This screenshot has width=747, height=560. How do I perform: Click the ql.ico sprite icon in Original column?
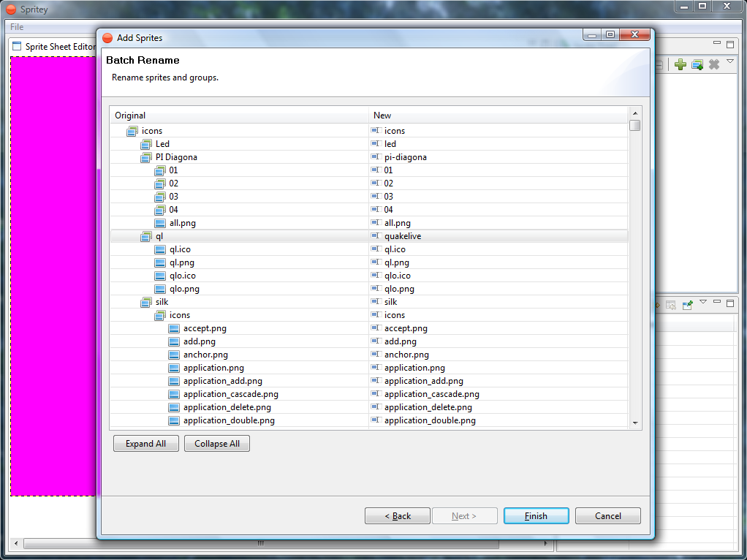(160, 249)
